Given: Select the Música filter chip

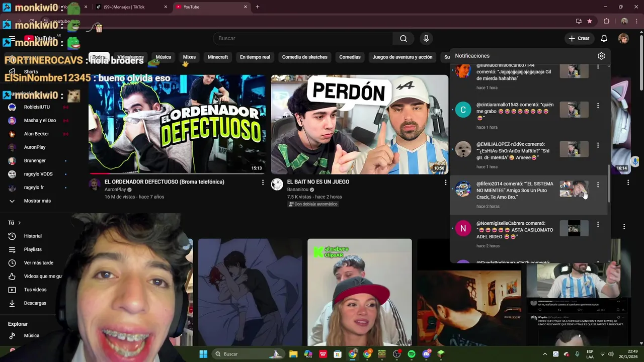Looking at the screenshot, I should tap(164, 57).
